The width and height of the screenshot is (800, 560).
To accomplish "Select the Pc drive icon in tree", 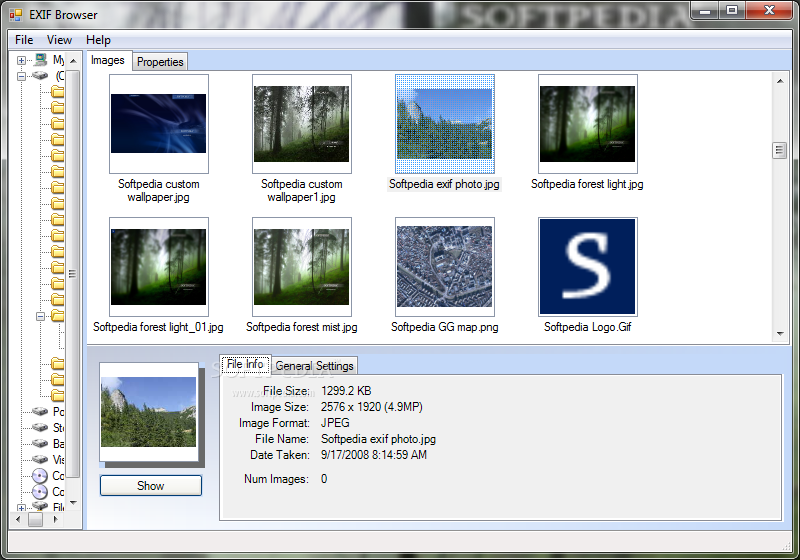I will coord(40,411).
